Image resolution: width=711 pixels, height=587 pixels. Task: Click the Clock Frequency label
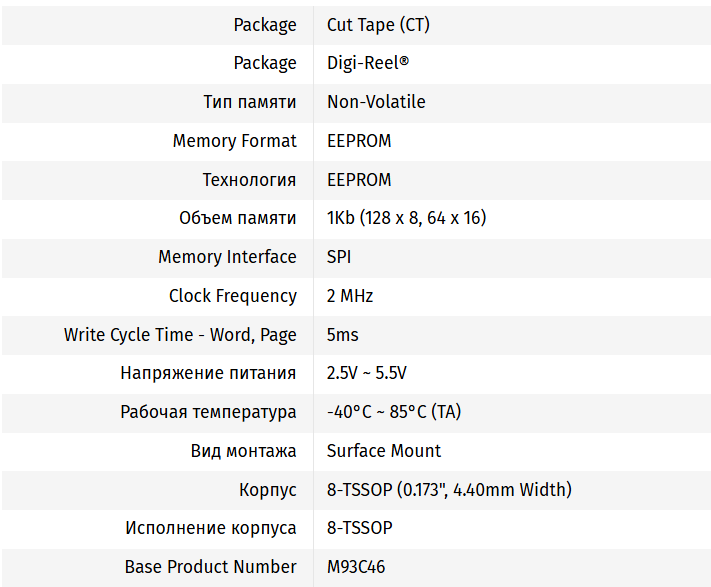(x=232, y=296)
